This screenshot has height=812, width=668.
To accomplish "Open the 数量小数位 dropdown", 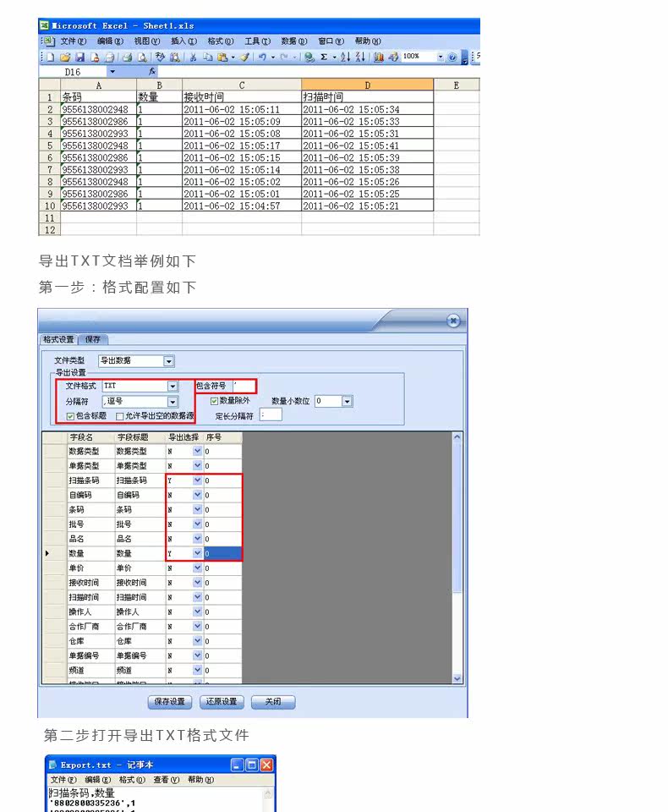I will point(347,401).
